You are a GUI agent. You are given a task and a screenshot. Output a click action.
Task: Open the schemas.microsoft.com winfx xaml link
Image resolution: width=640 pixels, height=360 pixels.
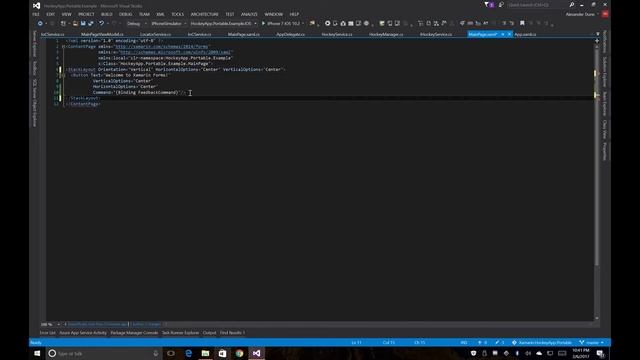click(x=175, y=52)
